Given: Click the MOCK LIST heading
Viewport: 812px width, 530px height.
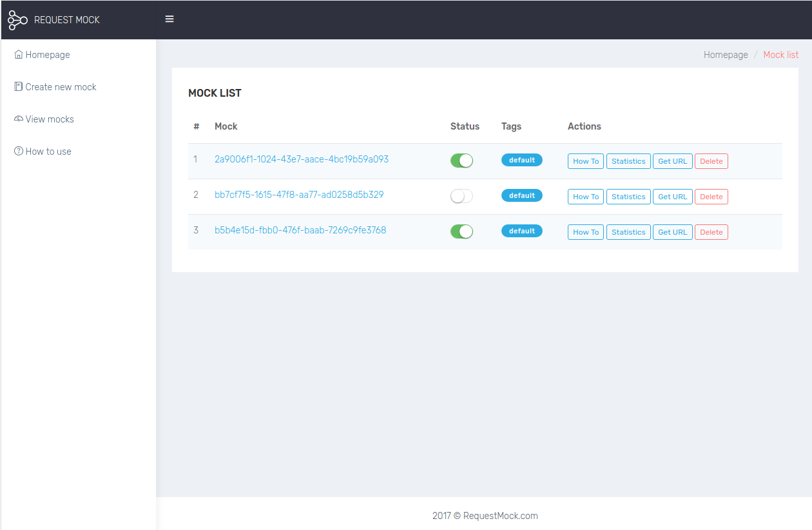Looking at the screenshot, I should [x=215, y=93].
